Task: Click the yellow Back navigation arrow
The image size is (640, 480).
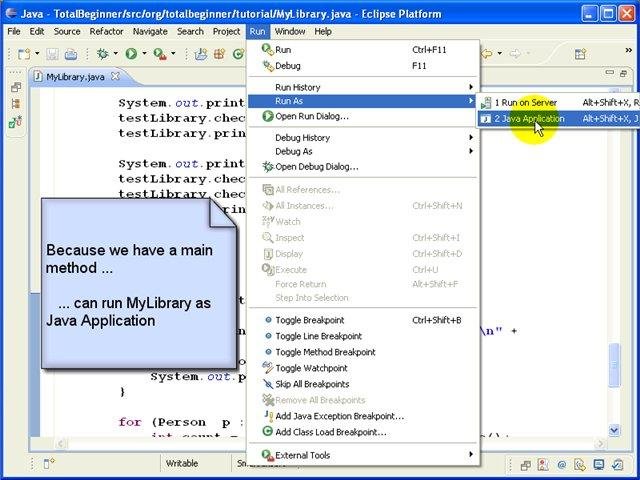Action: 487,53
